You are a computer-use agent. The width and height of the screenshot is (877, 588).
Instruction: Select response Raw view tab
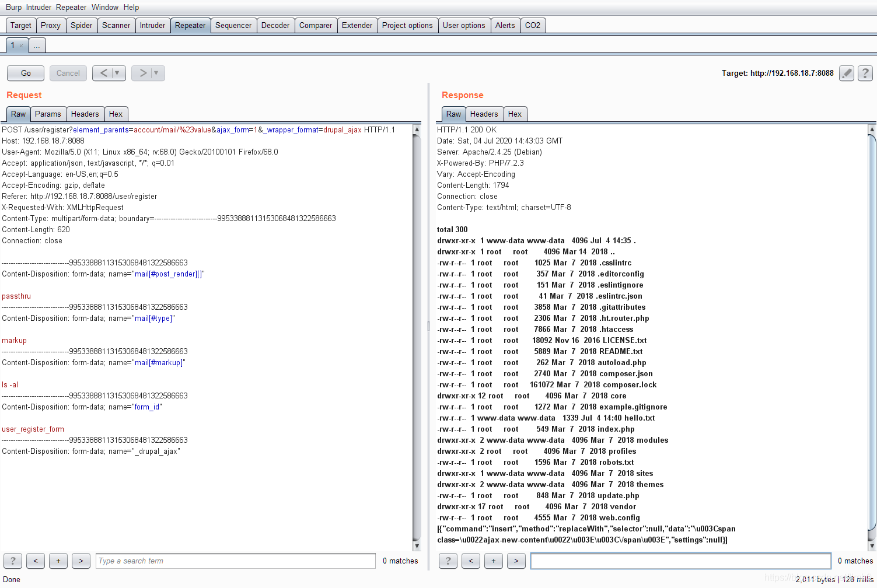click(x=453, y=114)
